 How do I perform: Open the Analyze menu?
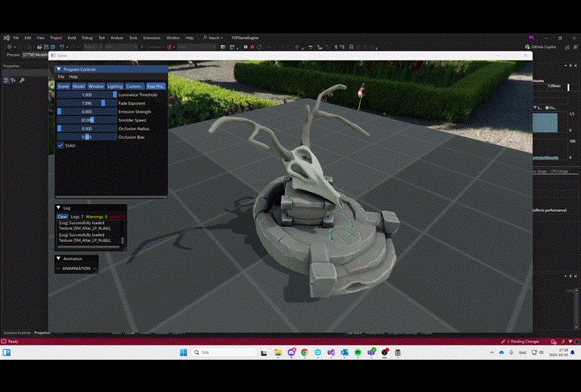pos(117,38)
